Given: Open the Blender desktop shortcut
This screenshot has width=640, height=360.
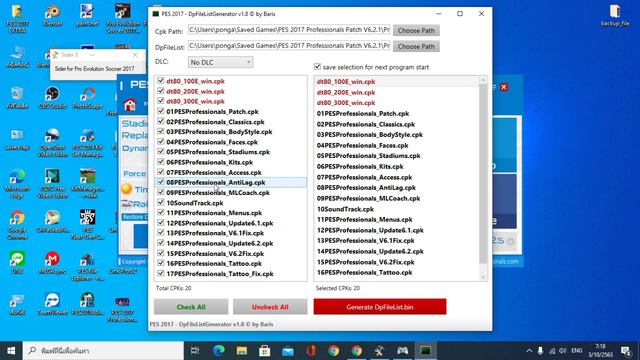Looking at the screenshot, I should [52, 16].
